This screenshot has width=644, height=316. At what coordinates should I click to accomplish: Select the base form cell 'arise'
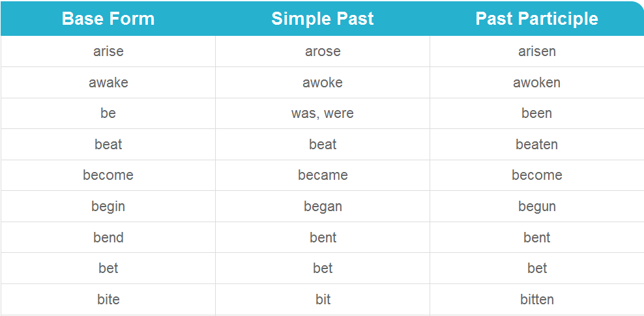[x=108, y=51]
